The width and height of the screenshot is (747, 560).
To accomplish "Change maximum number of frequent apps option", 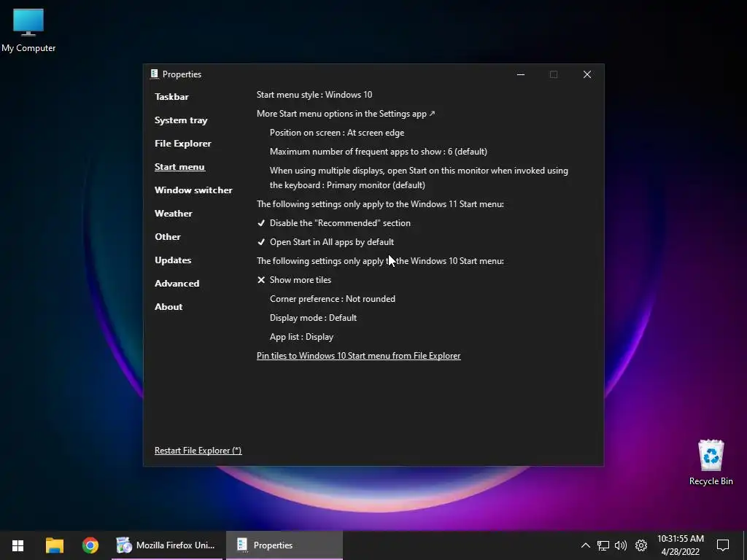I will [x=379, y=152].
